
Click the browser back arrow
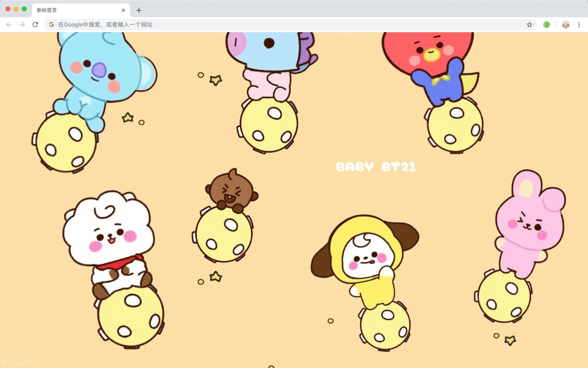[9, 24]
